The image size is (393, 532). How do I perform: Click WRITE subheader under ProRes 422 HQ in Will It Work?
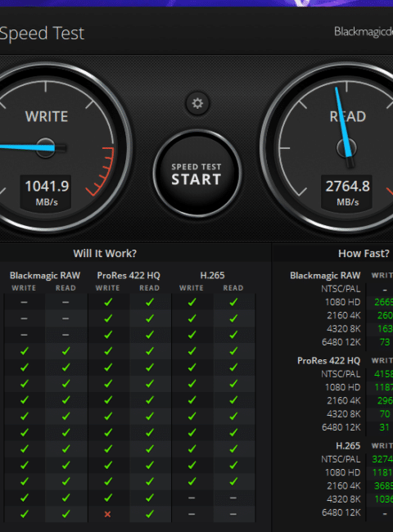pyautogui.click(x=107, y=288)
